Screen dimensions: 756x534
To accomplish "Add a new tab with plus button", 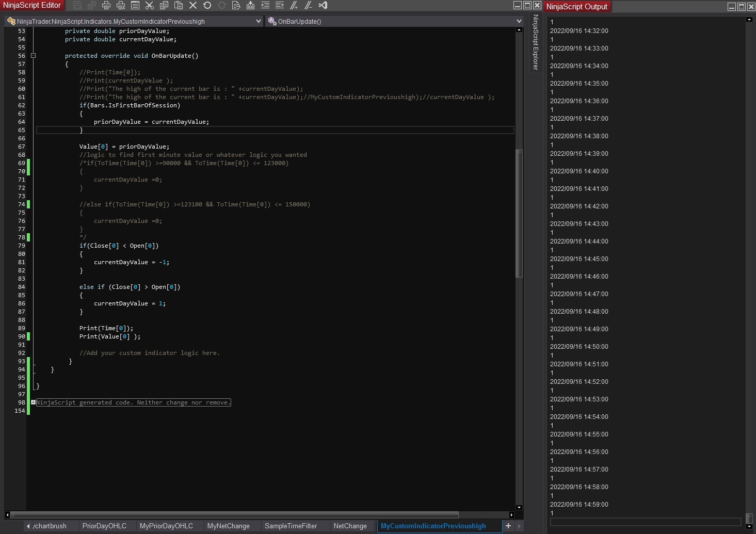I will [508, 526].
